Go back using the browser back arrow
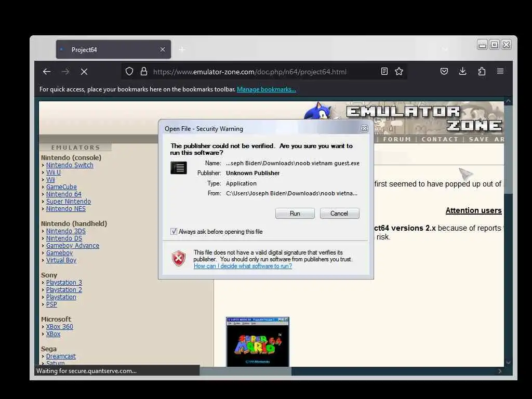This screenshot has width=532, height=399. [x=47, y=72]
